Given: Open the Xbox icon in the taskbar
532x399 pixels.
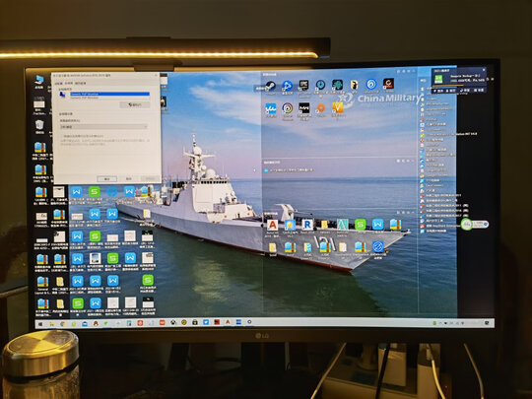Looking at the screenshot, I should pos(173,322).
